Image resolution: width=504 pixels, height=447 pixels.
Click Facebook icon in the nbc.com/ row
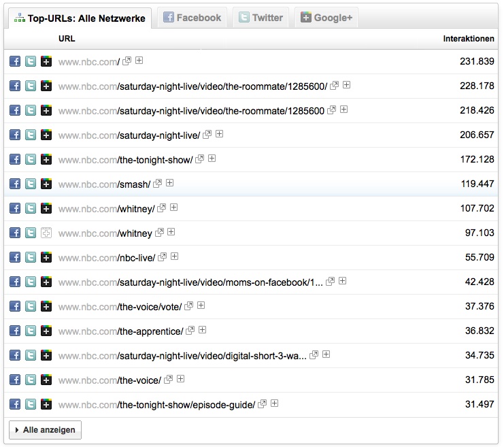pyautogui.click(x=15, y=61)
